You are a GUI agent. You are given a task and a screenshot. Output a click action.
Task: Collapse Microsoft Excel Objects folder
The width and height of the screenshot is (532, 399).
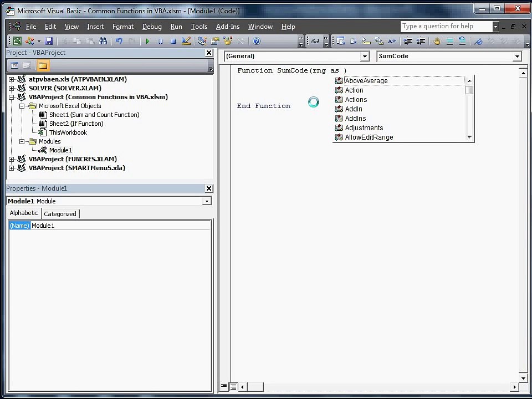coord(22,106)
